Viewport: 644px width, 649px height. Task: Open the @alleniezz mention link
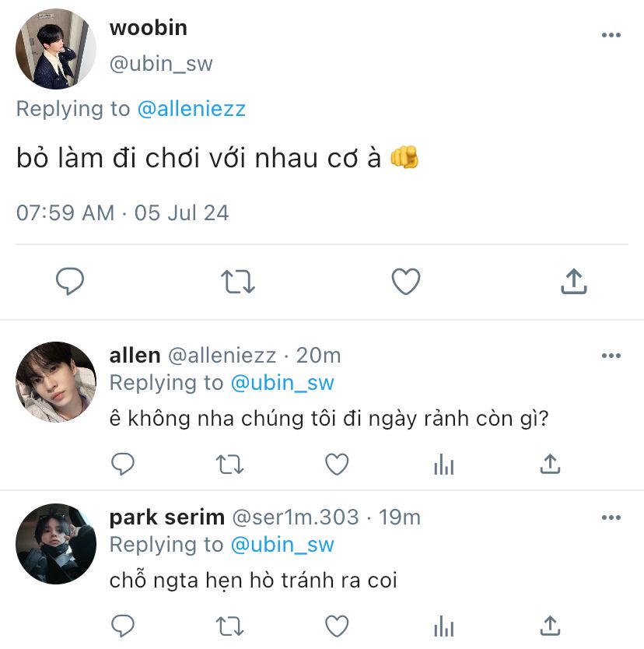(x=191, y=109)
